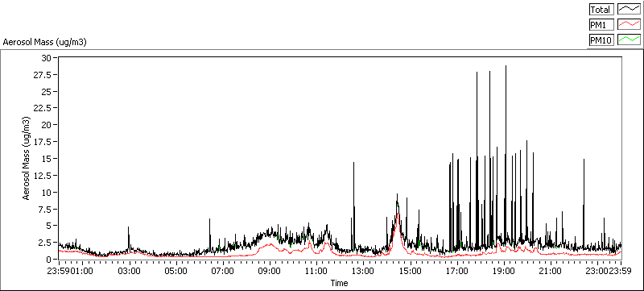Screen dimensions: 644x291
Task: Click the 17:00 time axis label
Action: [457, 272]
